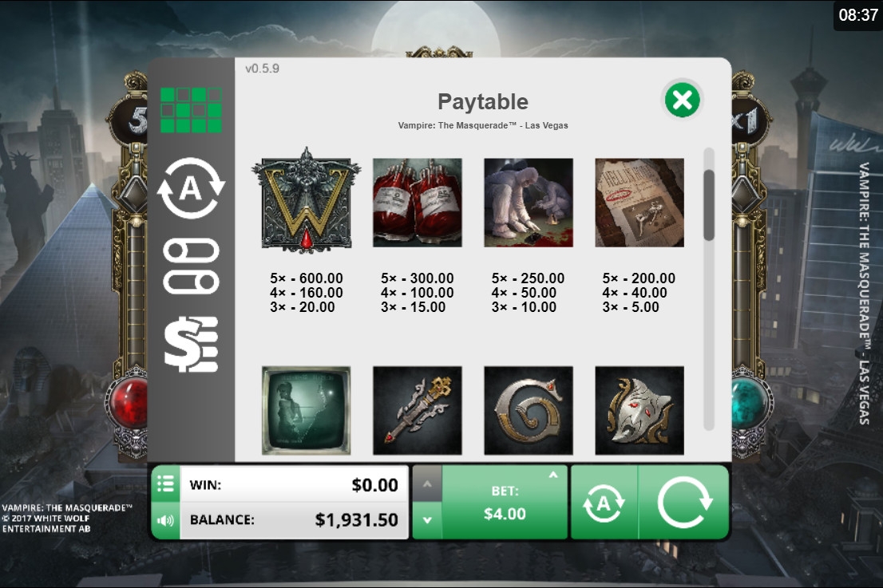
Task: Click the silver wolf mask symbol
Action: (639, 410)
